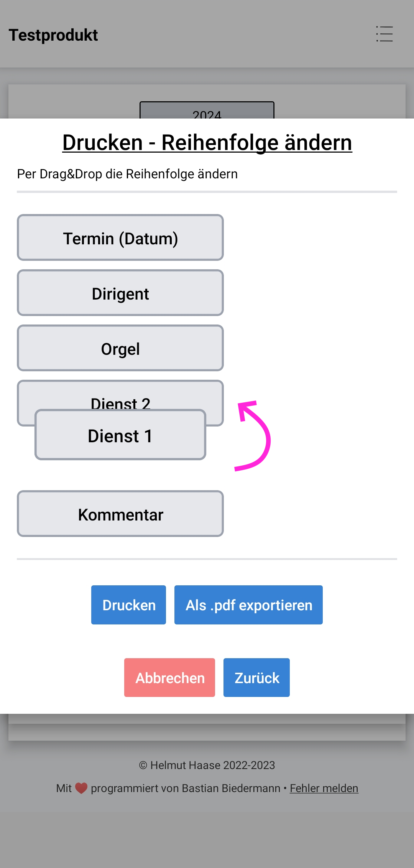Image resolution: width=414 pixels, height=868 pixels.
Task: Click the Helmut Haase copyright text
Action: click(207, 765)
